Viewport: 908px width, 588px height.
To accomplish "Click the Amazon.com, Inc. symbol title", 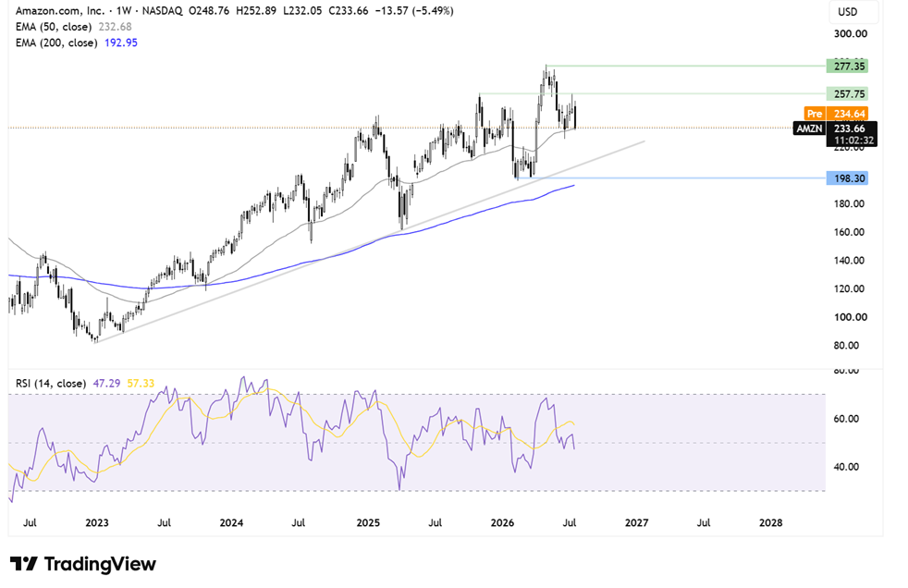I will [x=60, y=10].
